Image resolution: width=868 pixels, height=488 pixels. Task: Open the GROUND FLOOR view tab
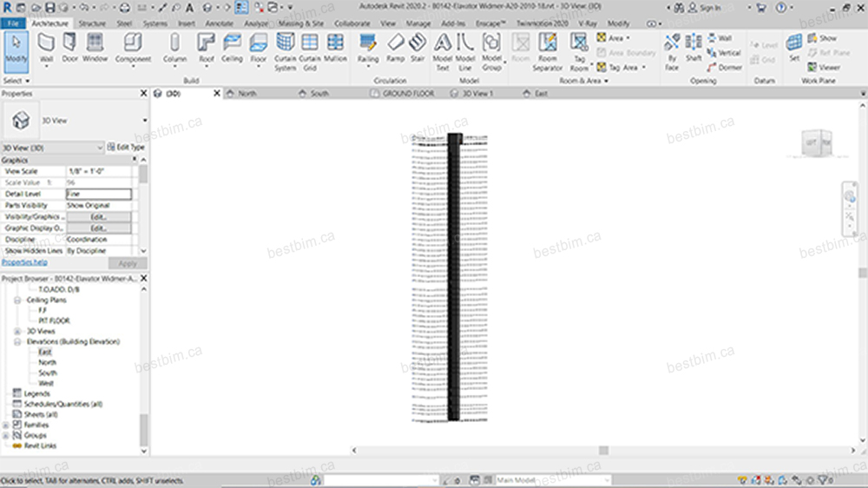point(408,93)
